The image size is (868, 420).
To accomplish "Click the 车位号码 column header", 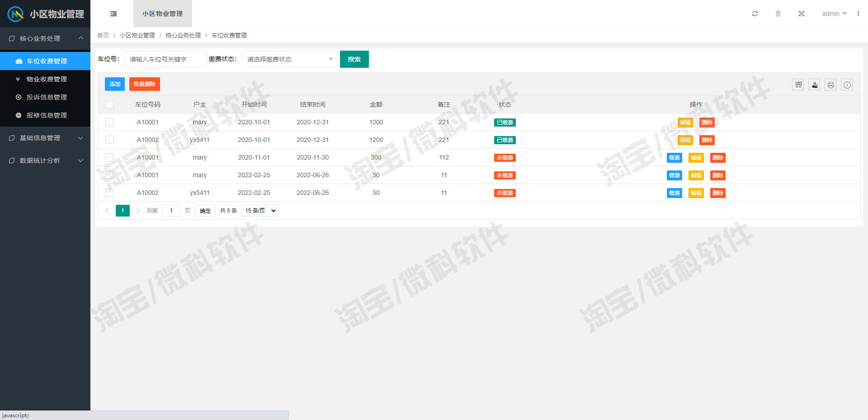I will 148,104.
